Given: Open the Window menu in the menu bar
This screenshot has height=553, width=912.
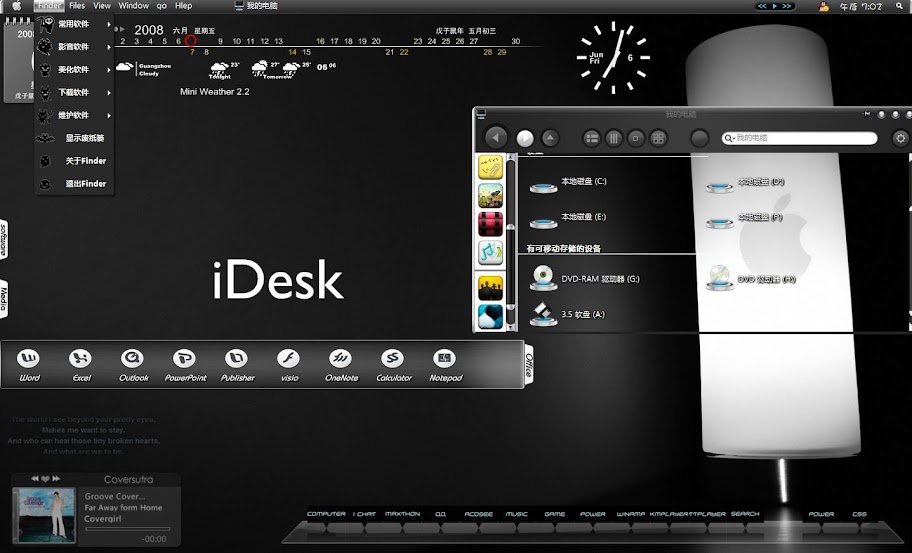Looking at the screenshot, I should pos(133,6).
